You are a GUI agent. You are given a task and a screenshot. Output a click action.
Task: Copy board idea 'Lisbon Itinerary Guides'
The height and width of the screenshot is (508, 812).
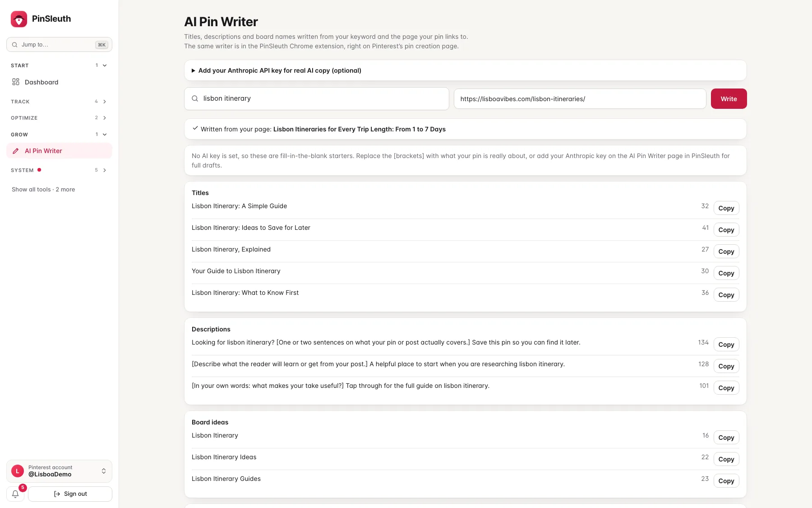pos(726,481)
